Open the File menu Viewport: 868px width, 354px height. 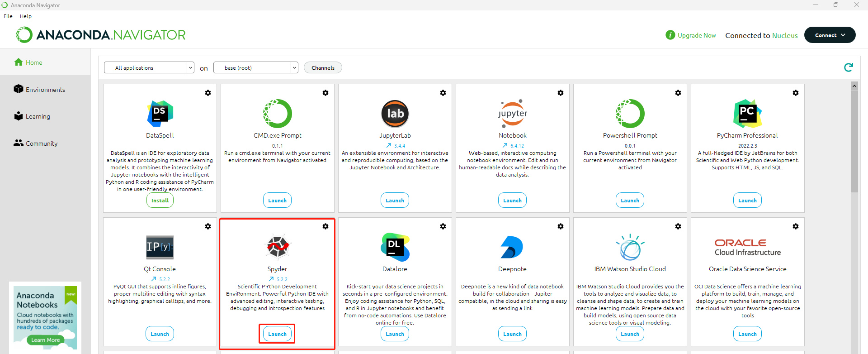8,16
